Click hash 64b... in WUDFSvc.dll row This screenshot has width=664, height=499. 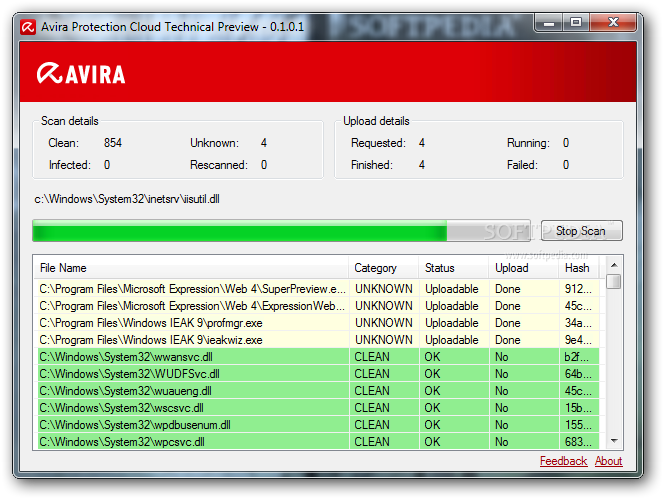tap(578, 374)
